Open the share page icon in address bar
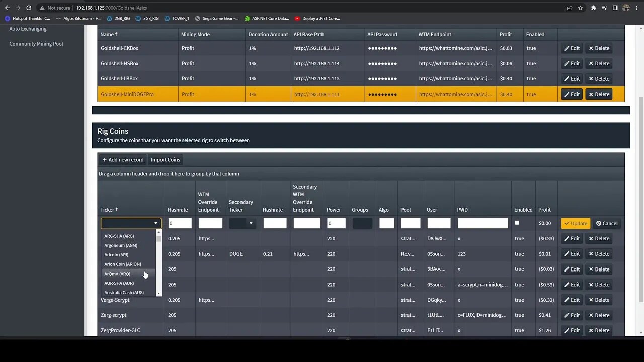Viewport: 644px width, 362px height. [x=570, y=8]
